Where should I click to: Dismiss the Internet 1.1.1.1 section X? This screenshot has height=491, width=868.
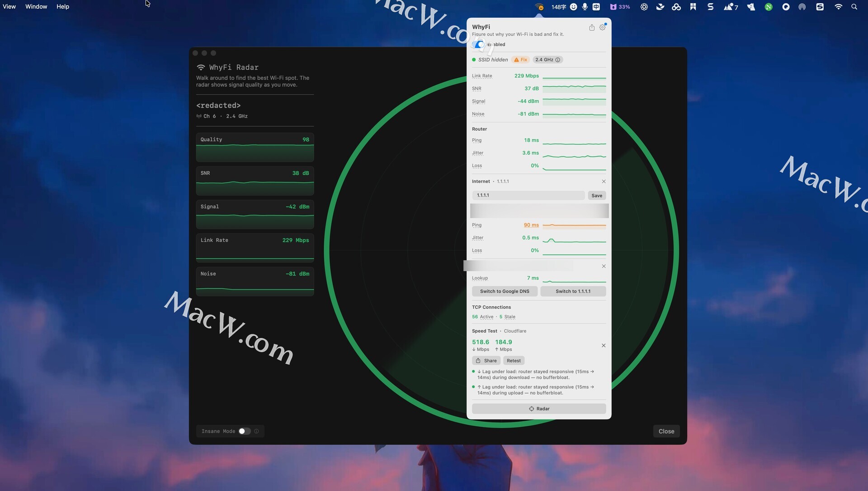(x=604, y=181)
